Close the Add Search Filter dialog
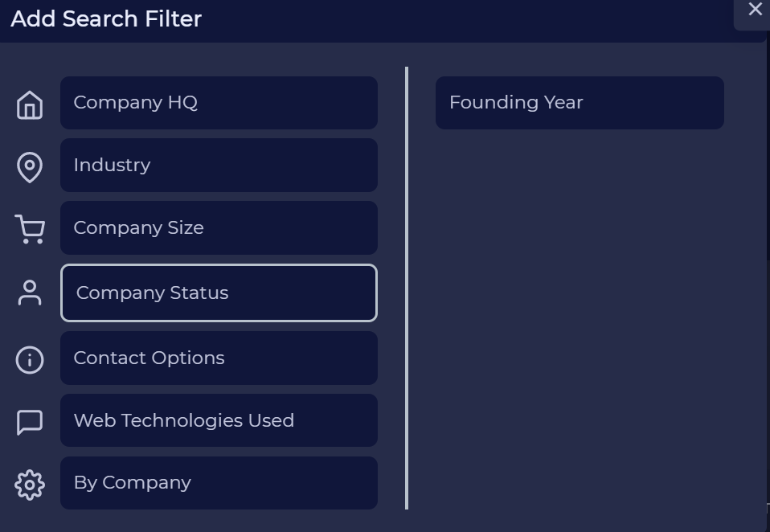The width and height of the screenshot is (770, 532). click(x=755, y=10)
